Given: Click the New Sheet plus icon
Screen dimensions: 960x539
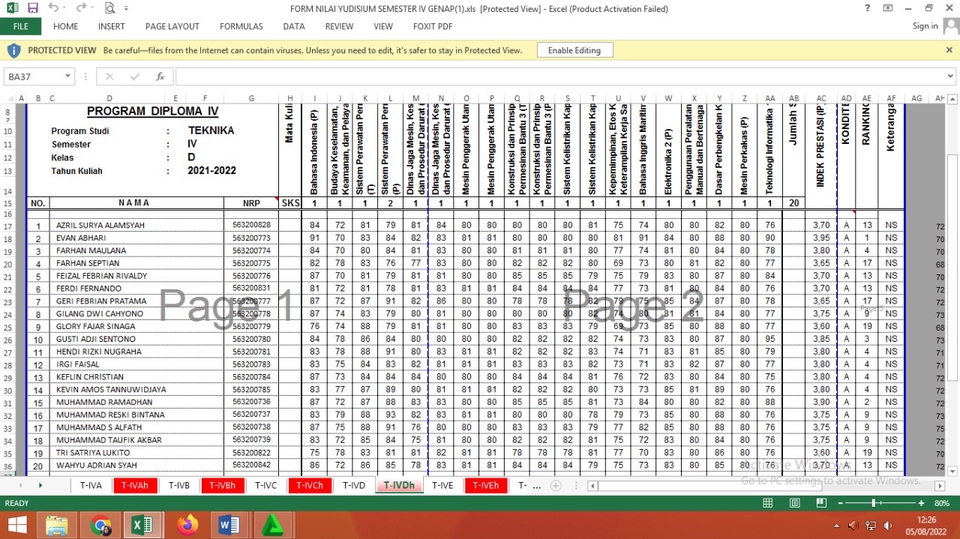Looking at the screenshot, I should click(555, 486).
